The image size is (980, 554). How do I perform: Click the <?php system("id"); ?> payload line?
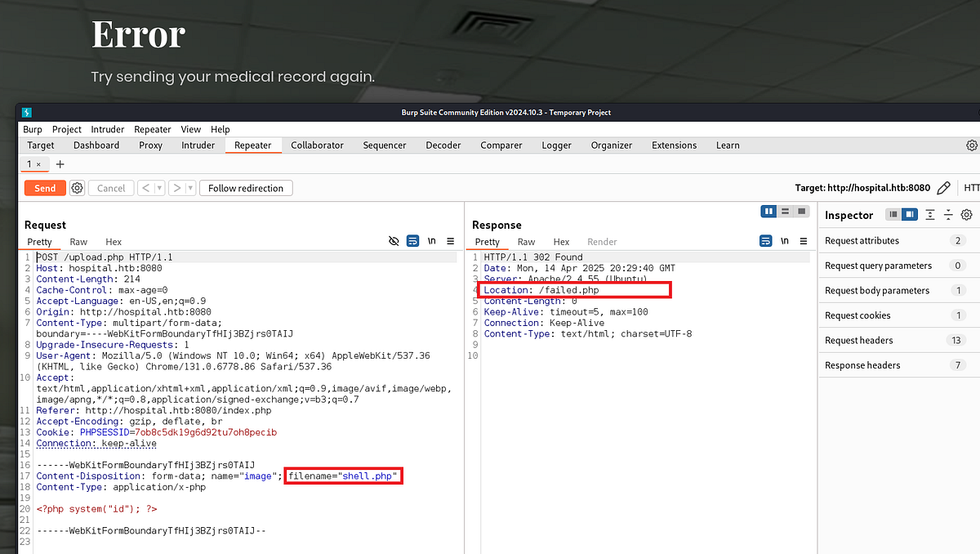[x=96, y=509]
